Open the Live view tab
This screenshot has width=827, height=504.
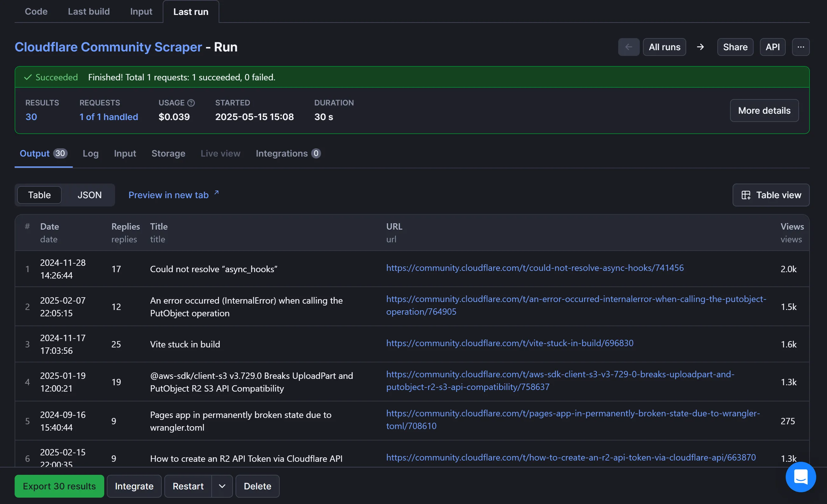[220, 153]
